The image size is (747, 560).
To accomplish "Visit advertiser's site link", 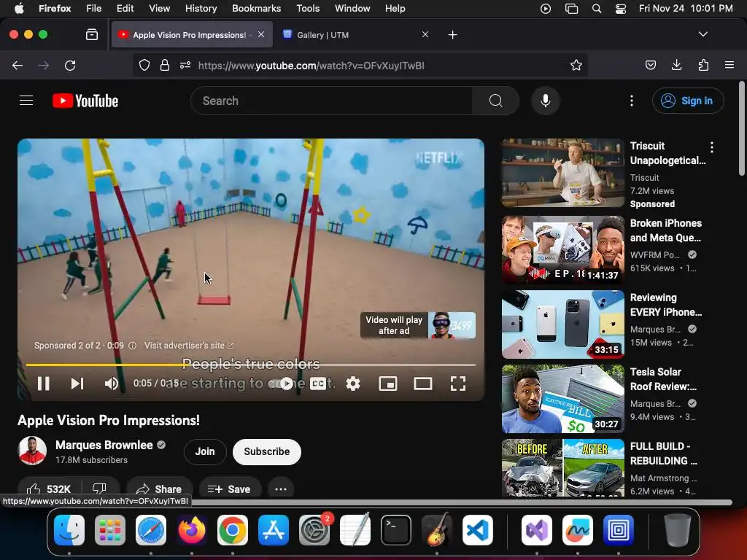I will [189, 345].
